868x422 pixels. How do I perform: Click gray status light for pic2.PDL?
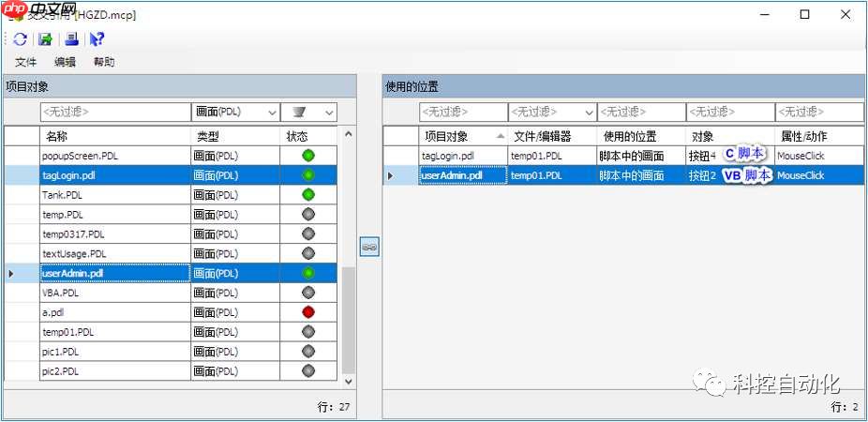click(308, 370)
